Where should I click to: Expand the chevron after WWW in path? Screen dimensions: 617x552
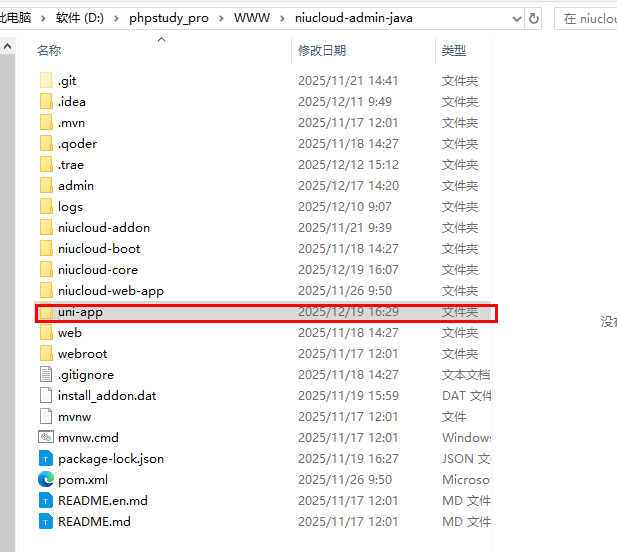click(283, 18)
